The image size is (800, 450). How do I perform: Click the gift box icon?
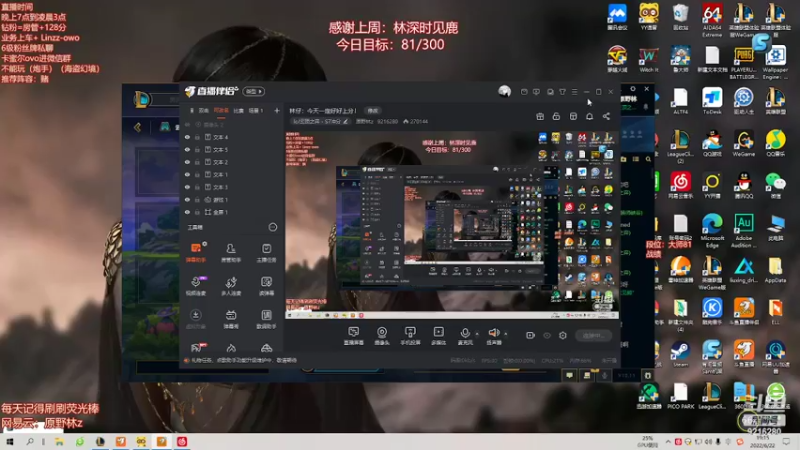(x=540, y=116)
